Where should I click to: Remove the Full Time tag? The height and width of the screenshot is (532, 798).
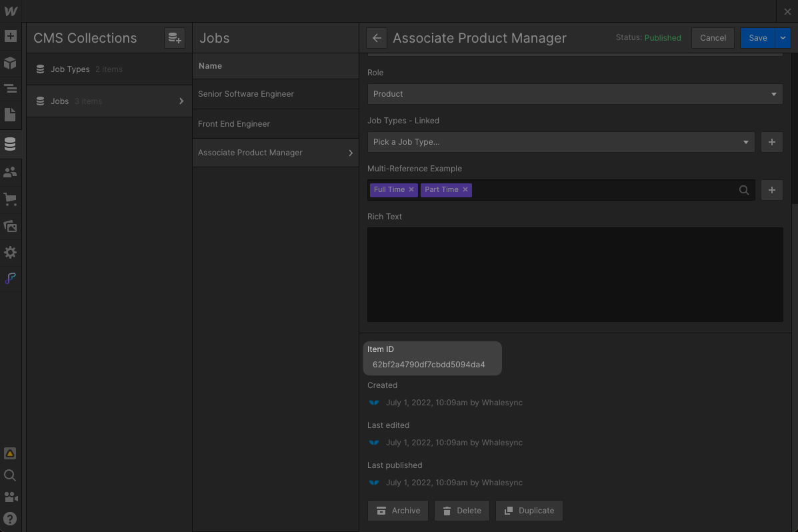411,190
